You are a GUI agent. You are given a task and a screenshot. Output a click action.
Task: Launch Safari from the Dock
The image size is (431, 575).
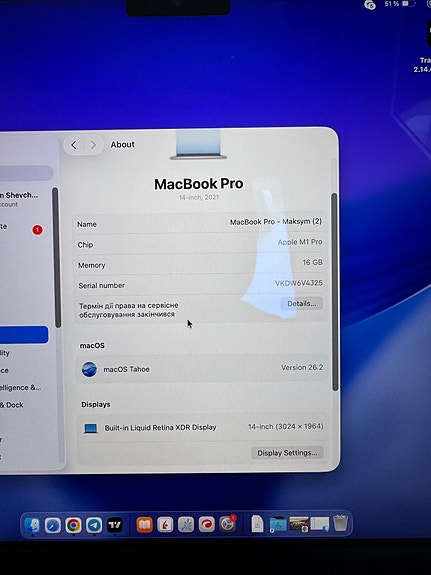point(52,525)
